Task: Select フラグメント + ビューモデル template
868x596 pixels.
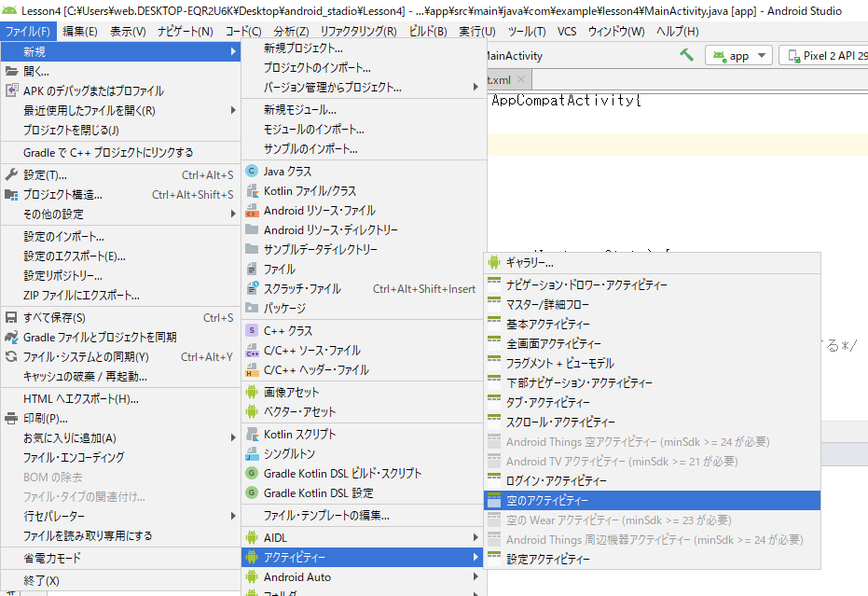Action: tap(652, 364)
